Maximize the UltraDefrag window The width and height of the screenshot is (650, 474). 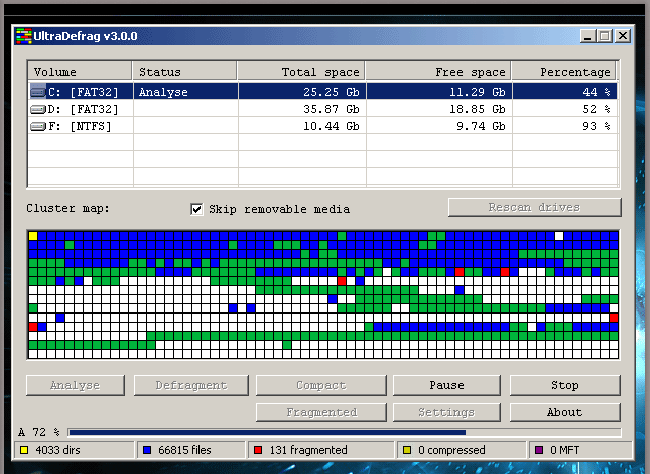[605, 36]
